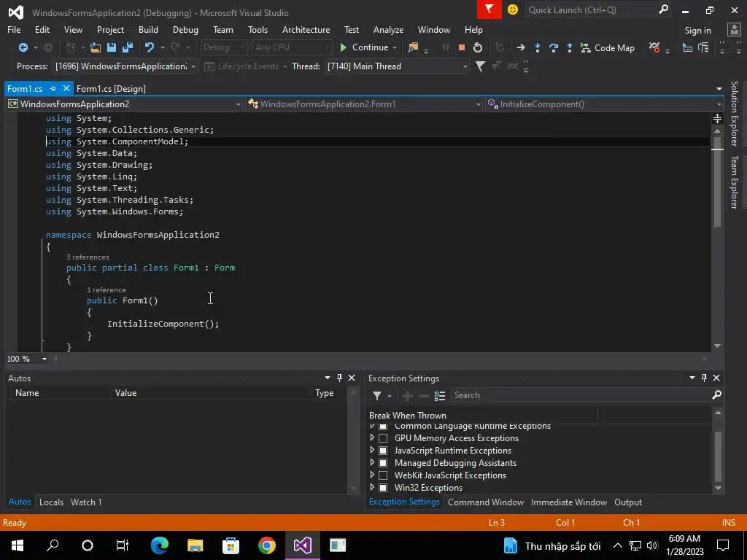Click the Step Over icon
The width and height of the screenshot is (747, 560).
[554, 47]
